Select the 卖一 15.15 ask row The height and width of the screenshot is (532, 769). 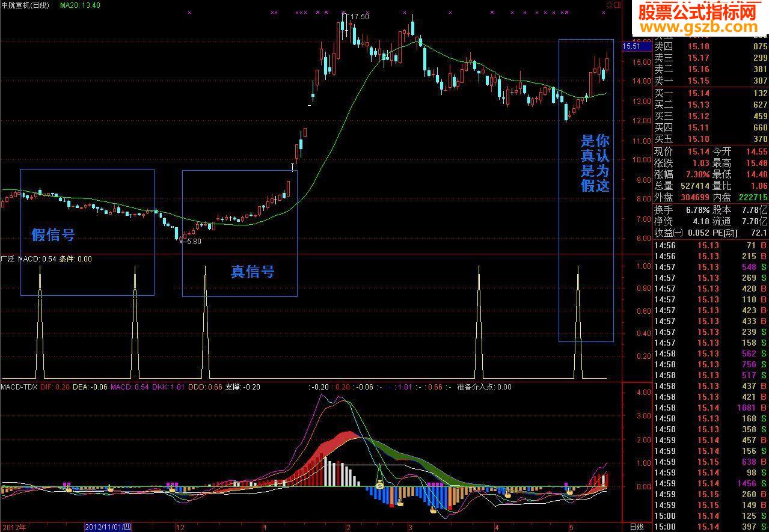tap(711, 81)
